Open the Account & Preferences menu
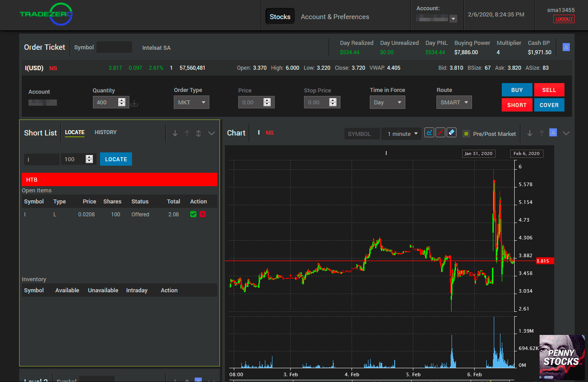 click(335, 16)
